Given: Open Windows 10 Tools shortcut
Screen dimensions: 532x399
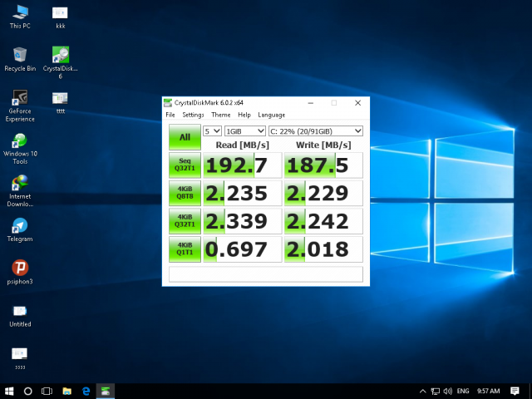Looking at the screenshot, I should [18, 140].
